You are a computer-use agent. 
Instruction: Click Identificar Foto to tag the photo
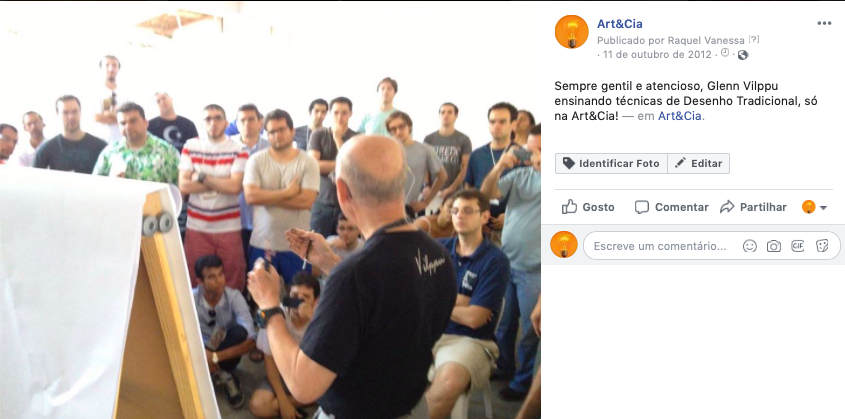click(611, 163)
